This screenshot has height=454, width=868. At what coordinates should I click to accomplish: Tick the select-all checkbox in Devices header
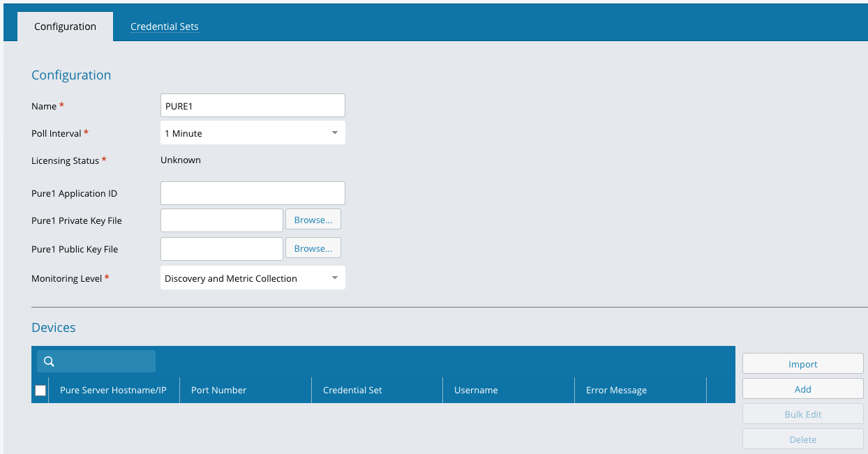click(40, 391)
